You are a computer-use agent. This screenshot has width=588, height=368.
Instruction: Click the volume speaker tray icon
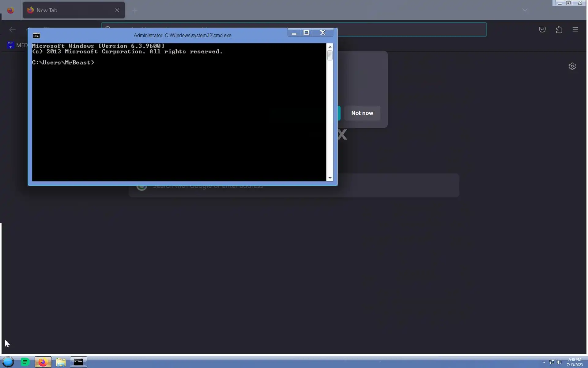click(x=559, y=362)
